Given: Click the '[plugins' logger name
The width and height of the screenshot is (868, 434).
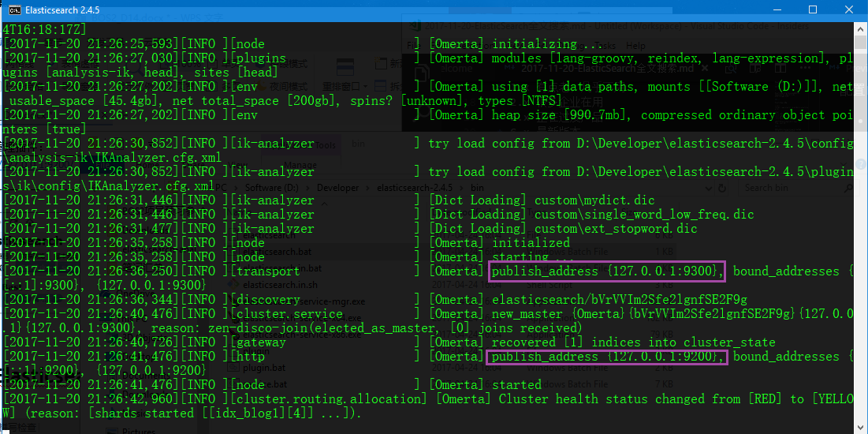Looking at the screenshot, I should click(x=259, y=58).
